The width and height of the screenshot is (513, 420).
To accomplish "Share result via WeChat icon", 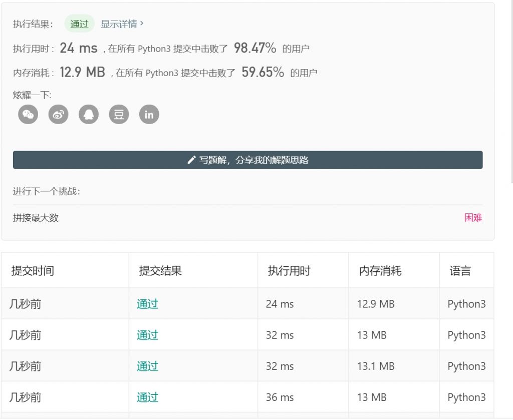I will pos(28,115).
